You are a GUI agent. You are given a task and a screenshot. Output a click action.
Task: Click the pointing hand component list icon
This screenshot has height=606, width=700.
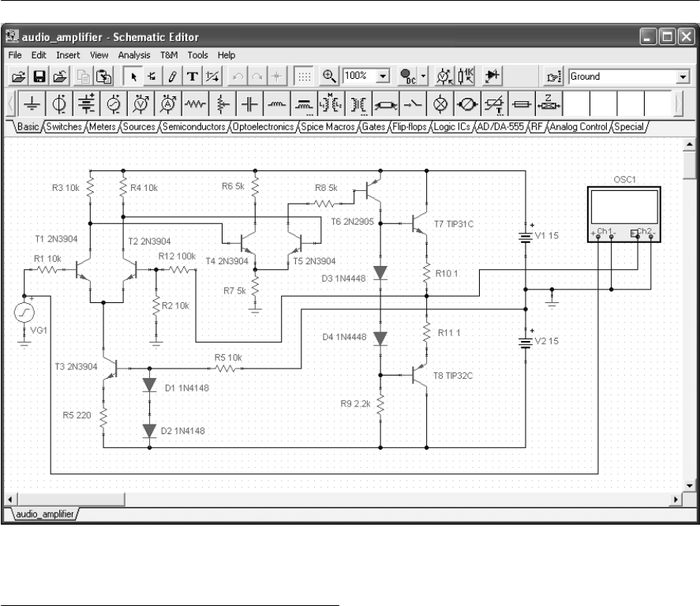[553, 77]
